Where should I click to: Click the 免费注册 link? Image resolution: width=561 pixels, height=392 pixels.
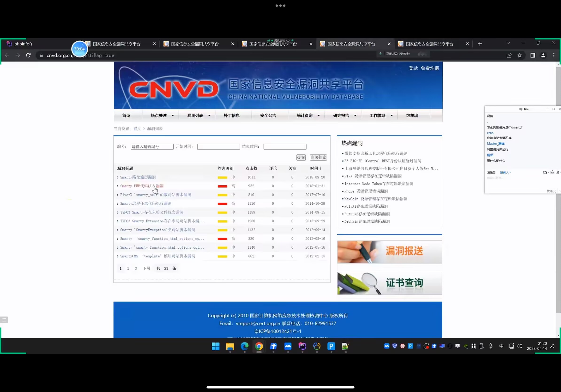(x=430, y=68)
